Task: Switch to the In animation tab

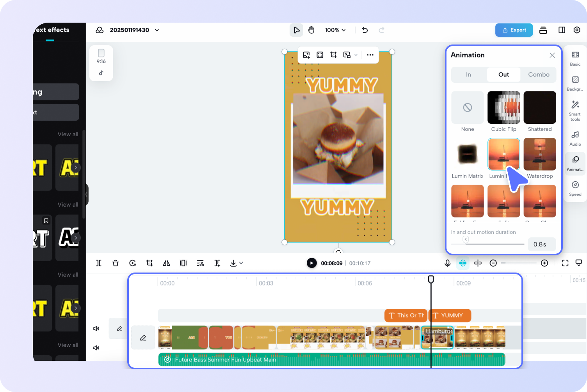Action: point(468,74)
